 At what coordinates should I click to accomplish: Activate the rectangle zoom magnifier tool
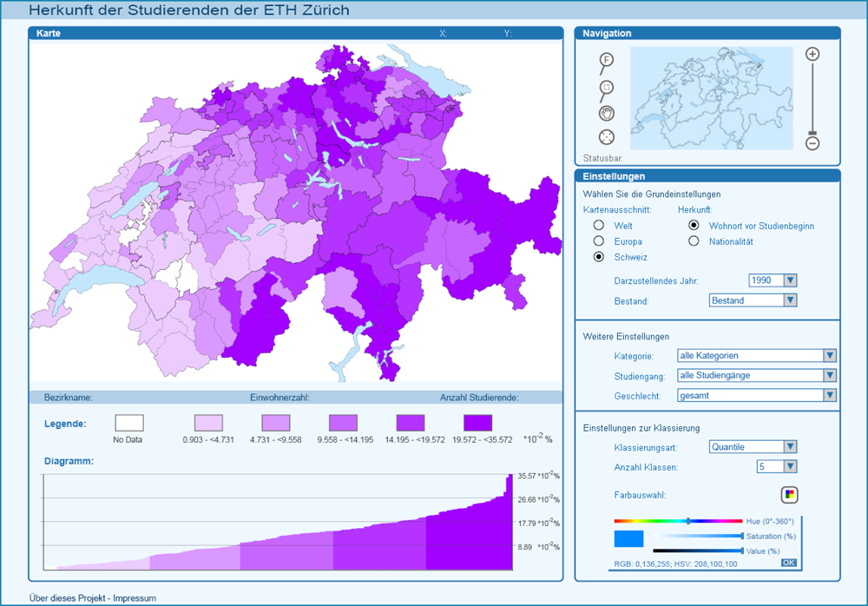tap(606, 90)
